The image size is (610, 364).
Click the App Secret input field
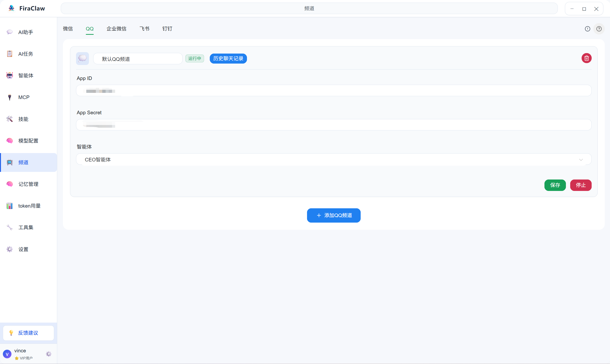pyautogui.click(x=334, y=125)
